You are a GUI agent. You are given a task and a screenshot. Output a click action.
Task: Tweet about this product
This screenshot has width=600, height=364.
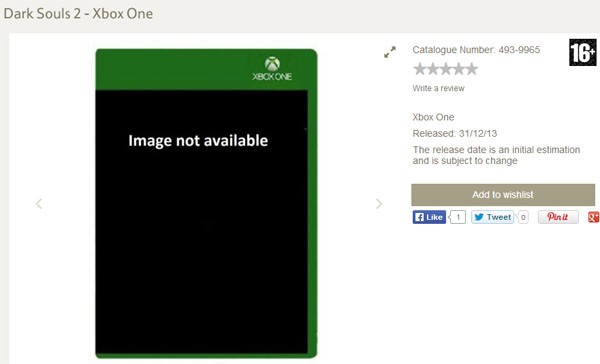[492, 217]
